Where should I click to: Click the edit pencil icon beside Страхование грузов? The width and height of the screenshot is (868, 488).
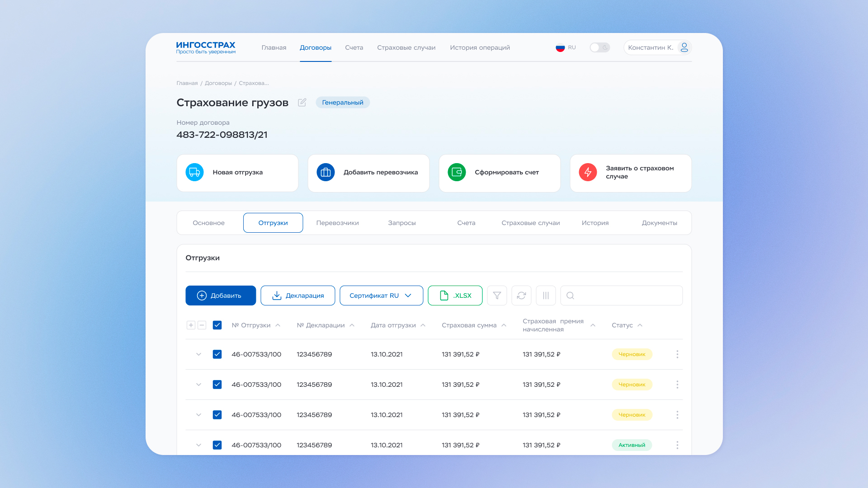pos(302,103)
